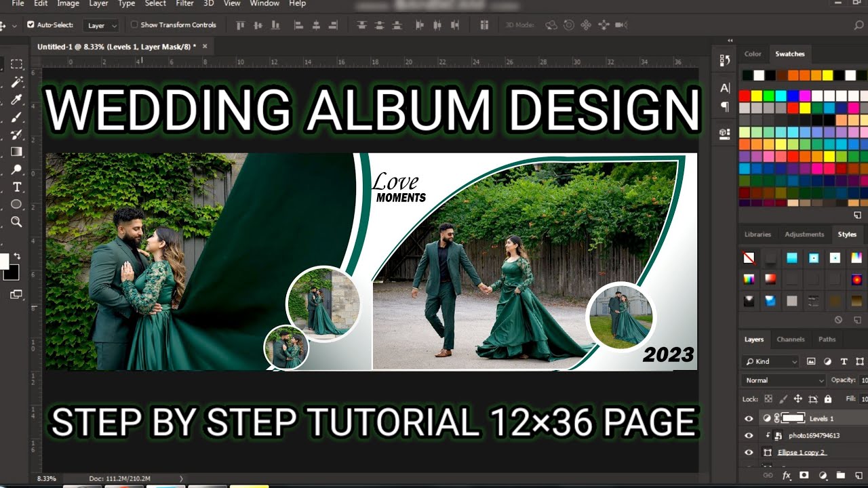
Task: Select the Magic Wand tool
Action: tap(16, 82)
